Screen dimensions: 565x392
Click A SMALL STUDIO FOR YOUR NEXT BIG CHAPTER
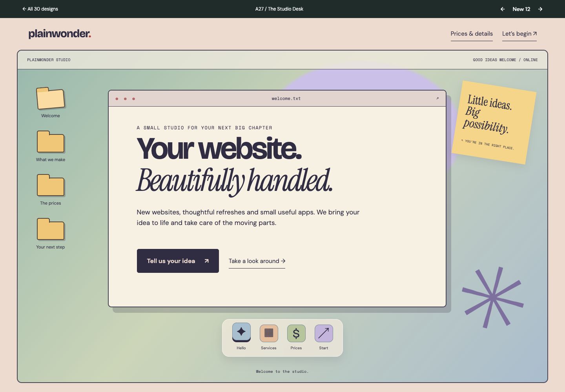tap(204, 128)
